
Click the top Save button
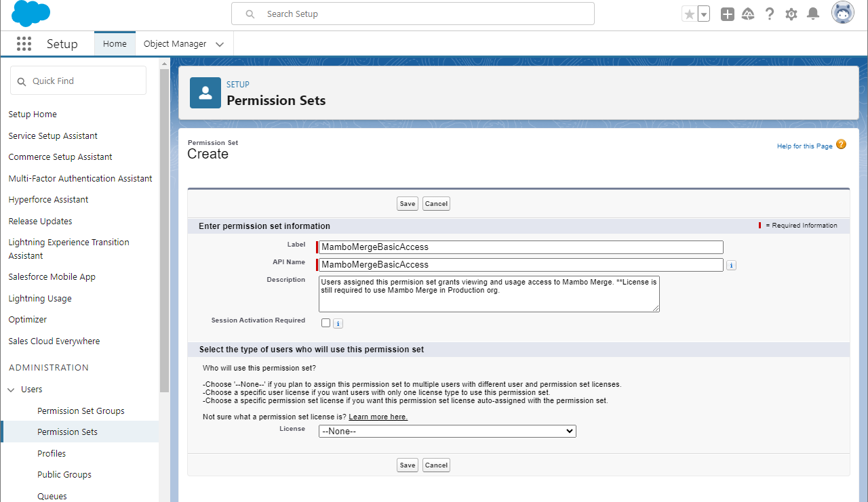point(408,204)
